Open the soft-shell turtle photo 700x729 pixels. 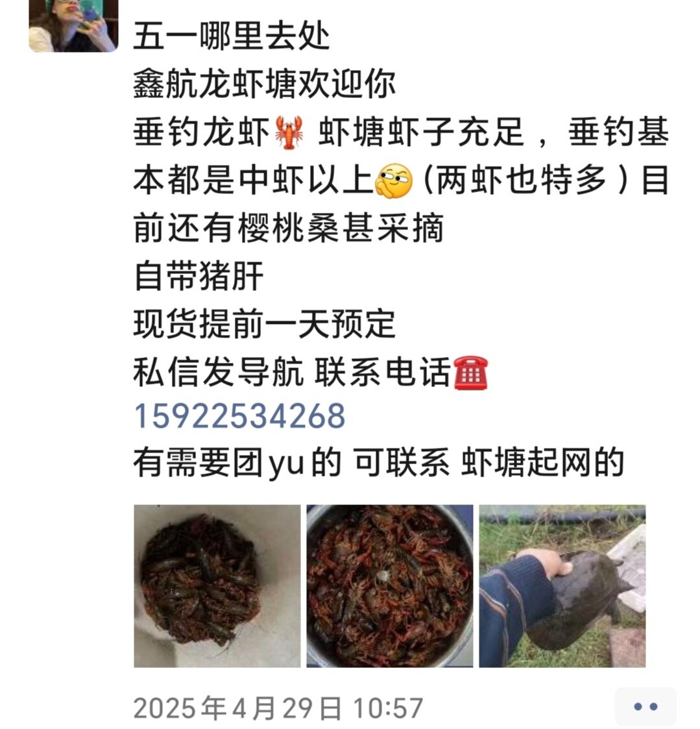[562, 586]
